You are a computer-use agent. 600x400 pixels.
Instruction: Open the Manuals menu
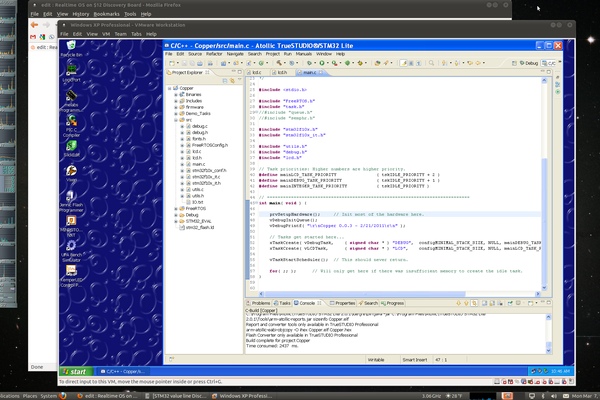click(304, 54)
